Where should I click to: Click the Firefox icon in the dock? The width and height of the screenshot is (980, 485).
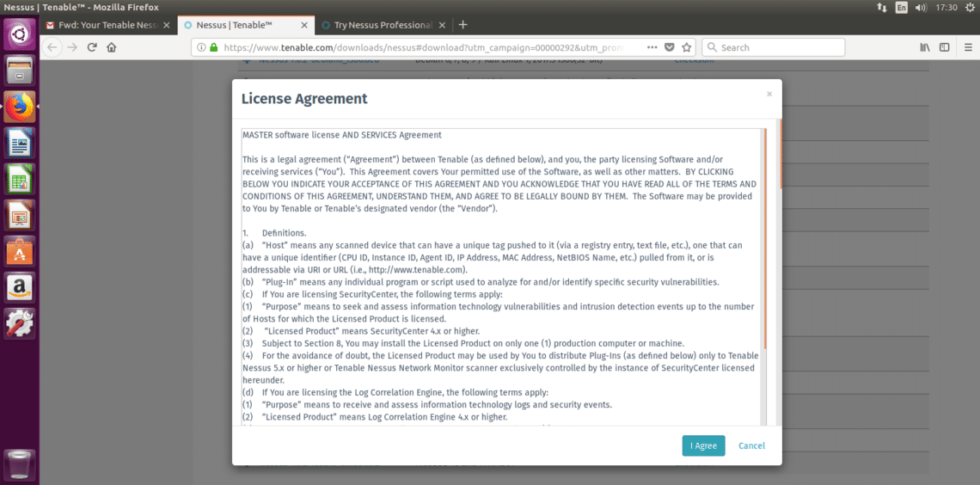(x=20, y=107)
